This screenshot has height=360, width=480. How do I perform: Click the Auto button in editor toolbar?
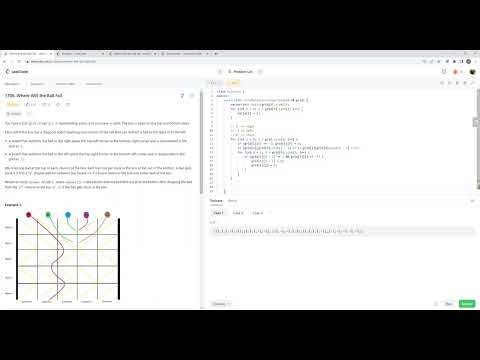(x=234, y=83)
